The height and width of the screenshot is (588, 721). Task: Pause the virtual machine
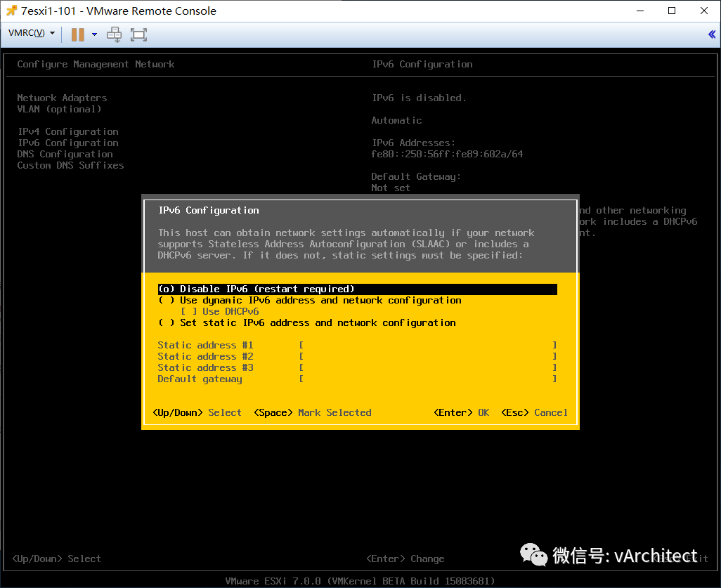[x=78, y=34]
